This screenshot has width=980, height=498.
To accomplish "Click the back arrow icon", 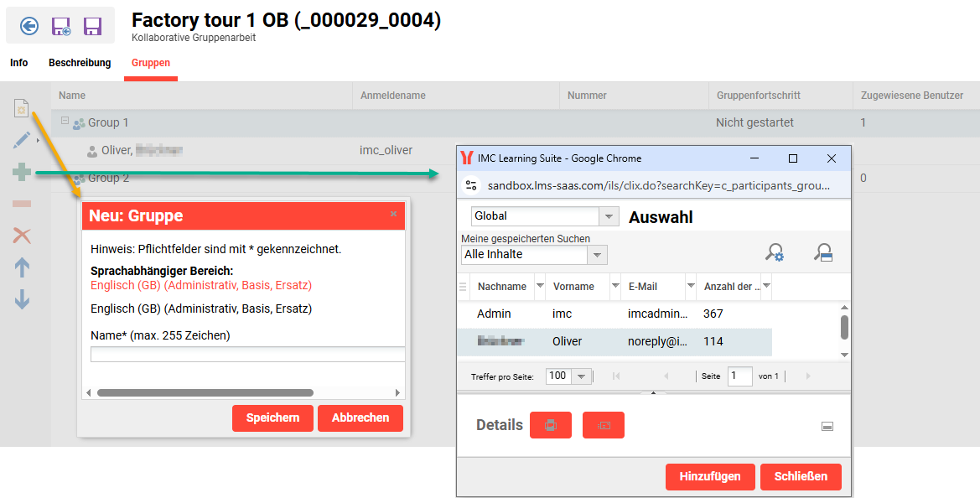I will point(29,26).
